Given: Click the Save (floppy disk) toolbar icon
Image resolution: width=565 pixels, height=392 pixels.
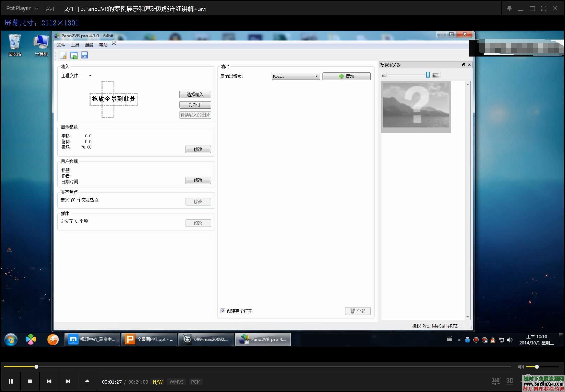Looking at the screenshot, I should (84, 55).
